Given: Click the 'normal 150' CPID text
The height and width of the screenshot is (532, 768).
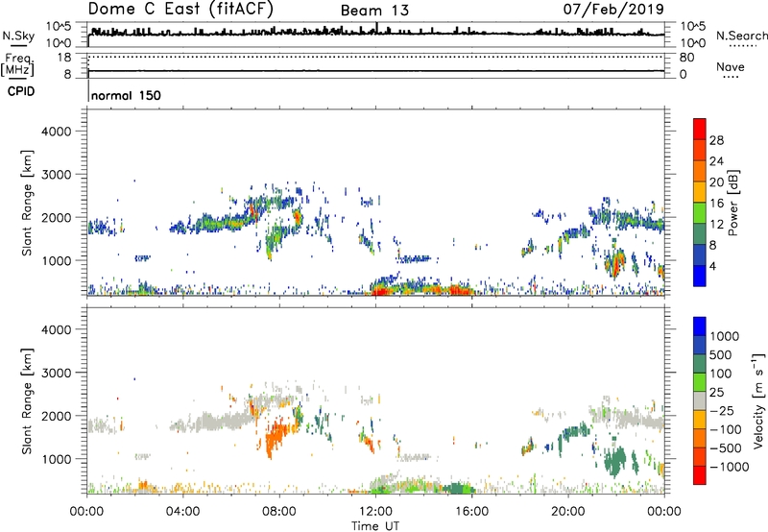Looking at the screenshot, I should (126, 95).
